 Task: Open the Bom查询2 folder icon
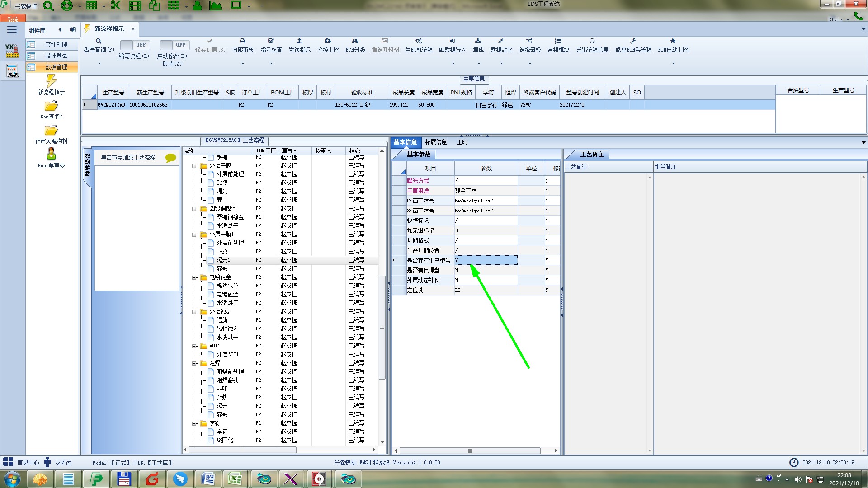pyautogui.click(x=51, y=106)
